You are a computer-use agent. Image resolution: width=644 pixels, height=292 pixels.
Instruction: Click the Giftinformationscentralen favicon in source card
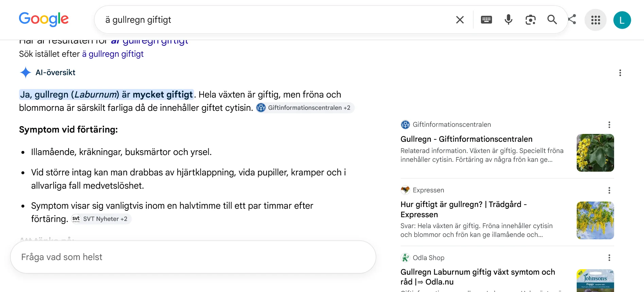pos(405,125)
